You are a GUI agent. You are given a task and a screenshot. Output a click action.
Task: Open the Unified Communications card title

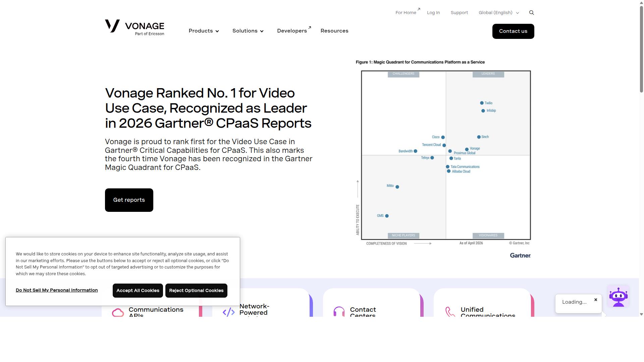pyautogui.click(x=488, y=312)
